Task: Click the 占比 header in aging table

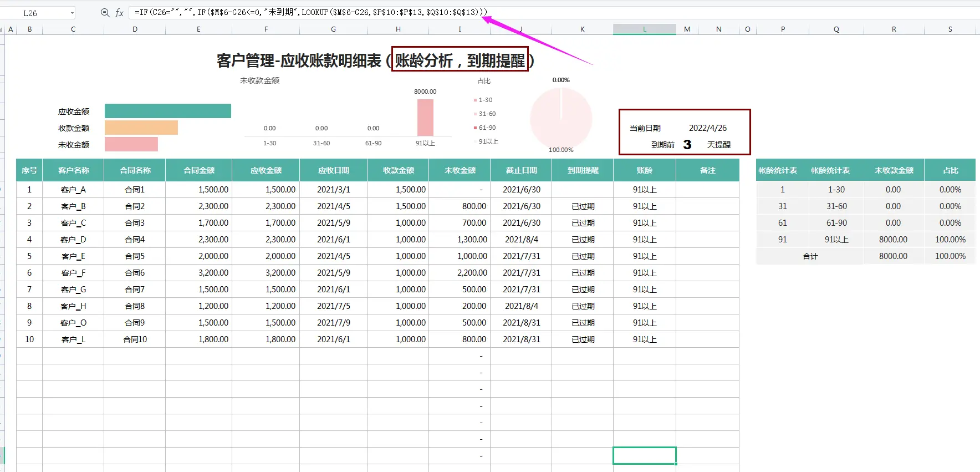Action: (950, 170)
